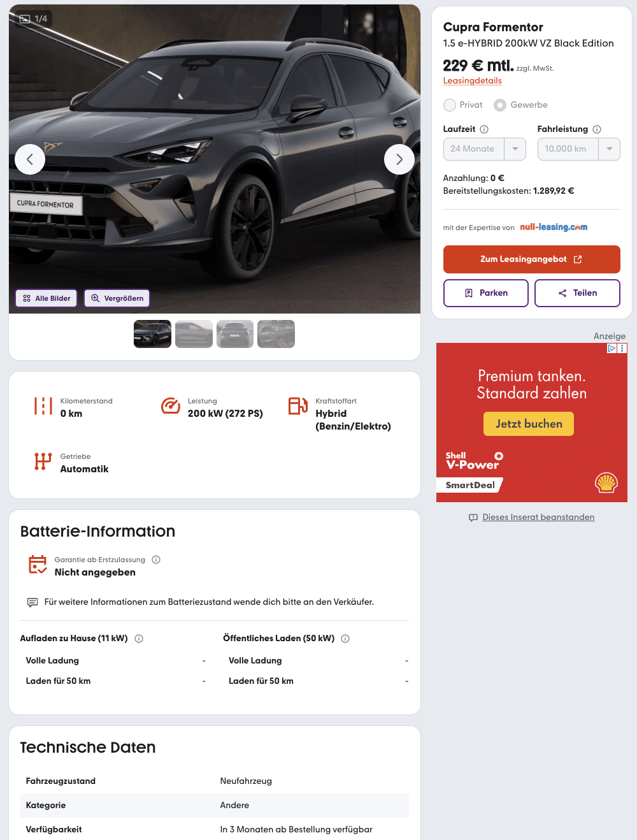Open the ad options icon on Shell advert
Image resolution: width=637 pixels, height=840 pixels.
click(622, 348)
